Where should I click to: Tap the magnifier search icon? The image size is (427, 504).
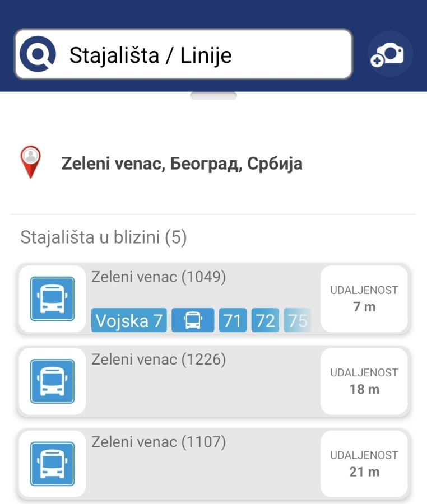[38, 54]
